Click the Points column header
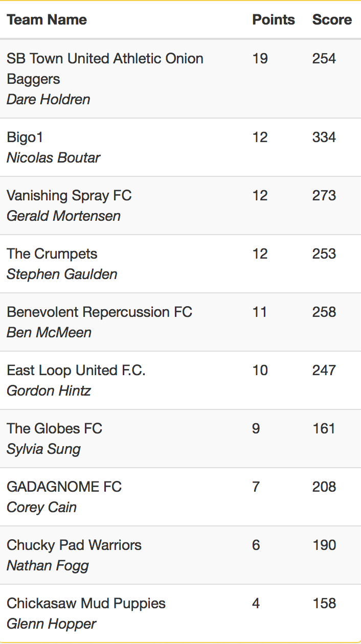Image resolution: width=361 pixels, height=644 pixels. click(x=274, y=20)
